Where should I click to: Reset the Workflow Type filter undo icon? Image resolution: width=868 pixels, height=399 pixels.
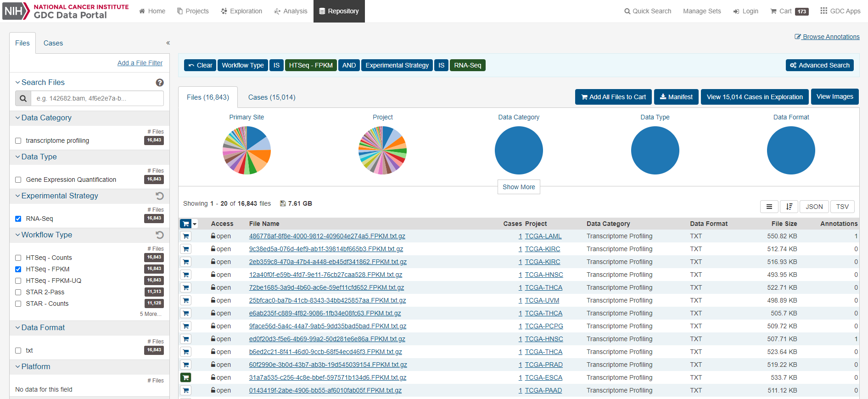tap(160, 235)
